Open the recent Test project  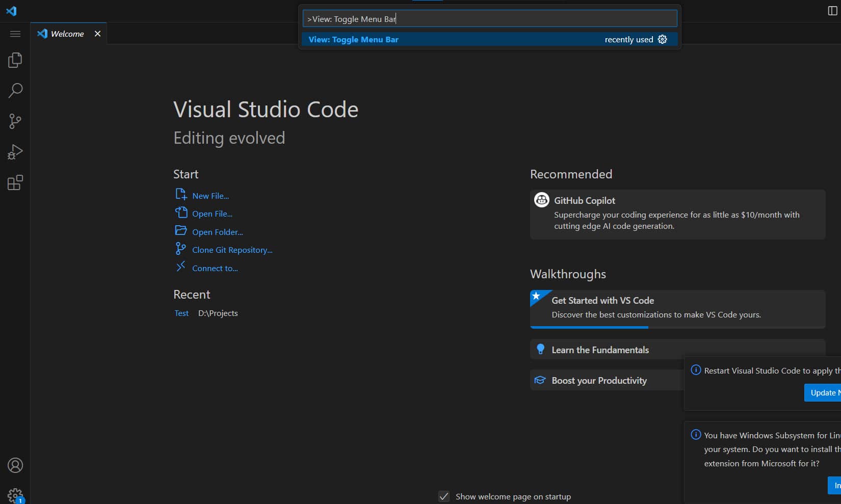(181, 313)
